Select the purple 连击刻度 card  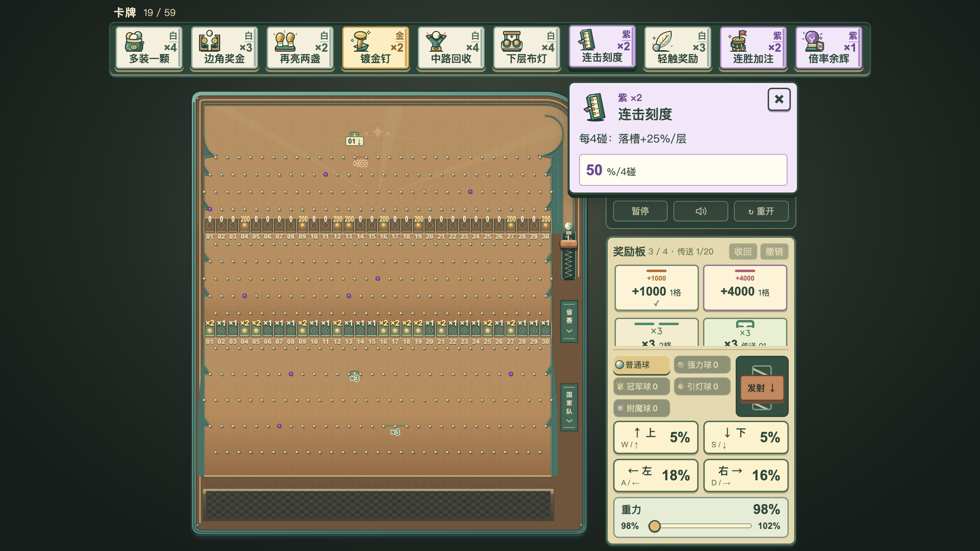(x=602, y=47)
